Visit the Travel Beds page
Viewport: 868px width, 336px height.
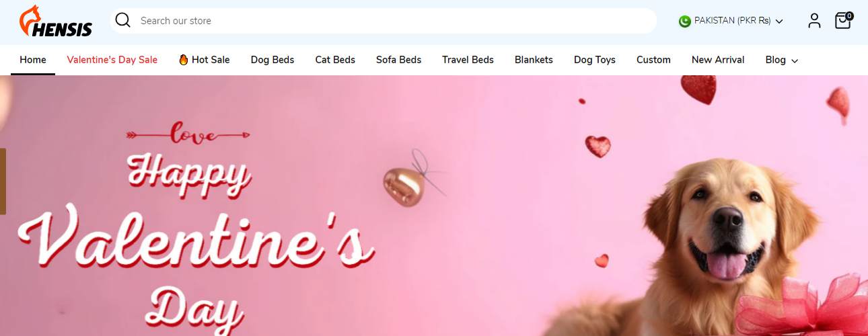468,60
